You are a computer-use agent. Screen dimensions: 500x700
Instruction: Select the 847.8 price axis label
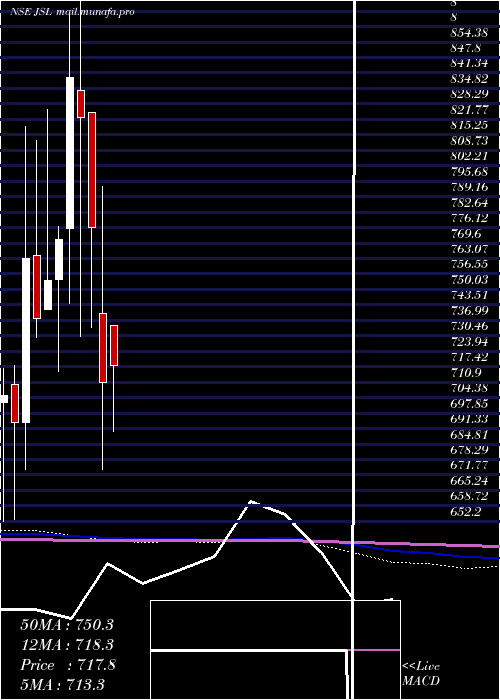coord(466,48)
